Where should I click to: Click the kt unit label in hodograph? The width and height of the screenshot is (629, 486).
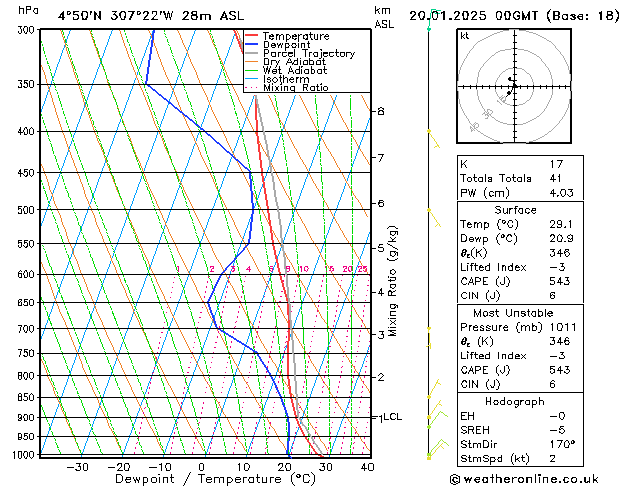coord(465,36)
